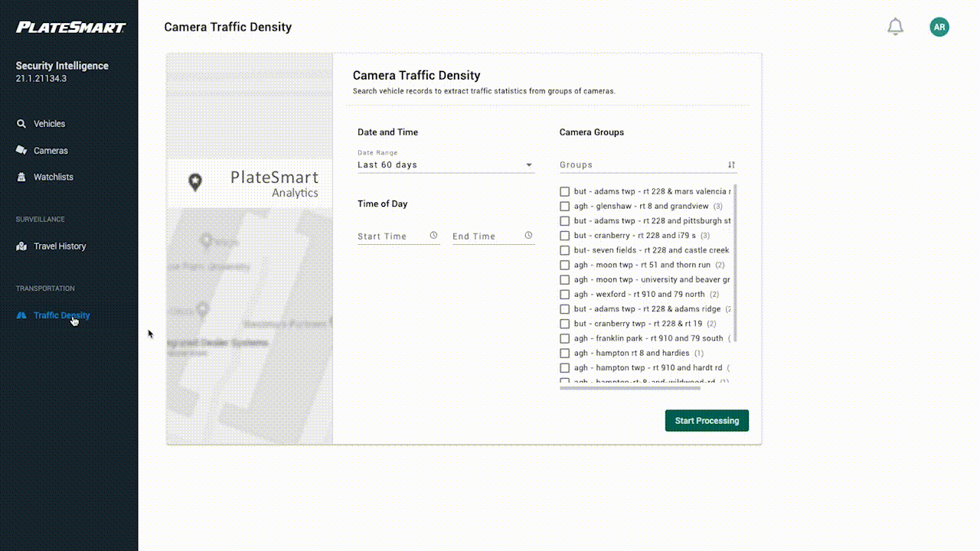Click the Vehicles magnifier icon

coord(21,124)
